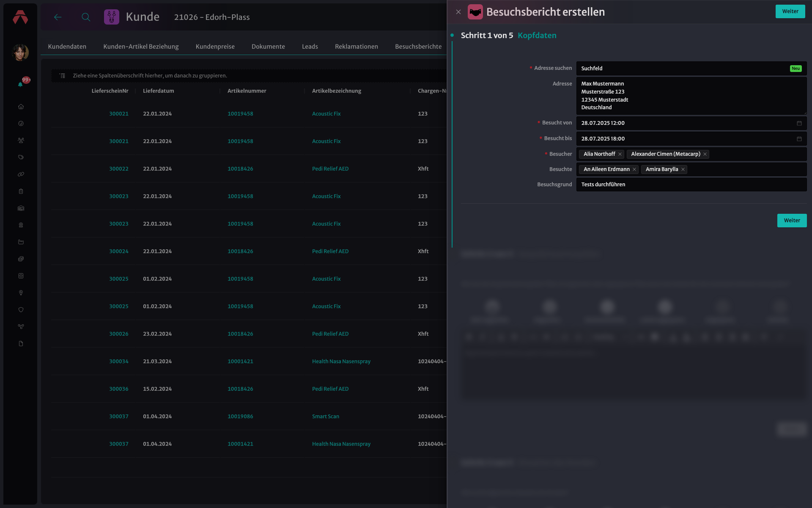Open notifications bell icon
Viewport: 812px width, 508px height.
click(x=20, y=84)
